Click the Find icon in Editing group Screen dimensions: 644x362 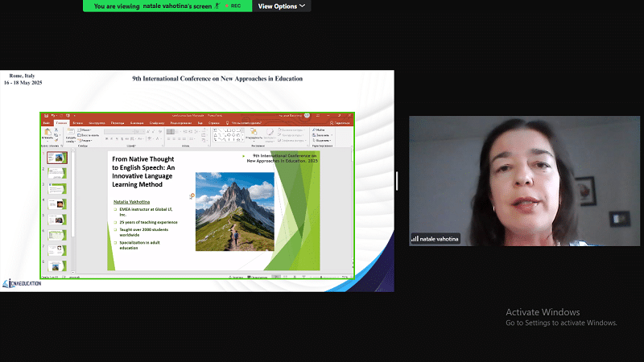coord(320,130)
